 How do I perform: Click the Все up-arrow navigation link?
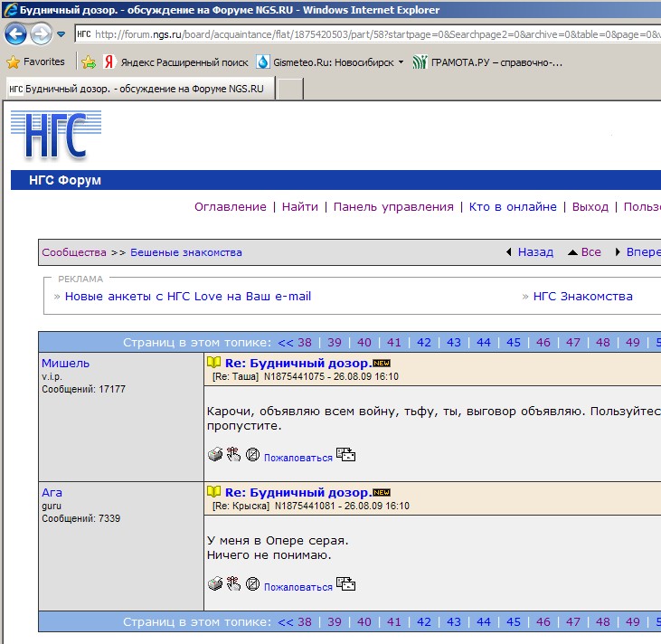584,251
